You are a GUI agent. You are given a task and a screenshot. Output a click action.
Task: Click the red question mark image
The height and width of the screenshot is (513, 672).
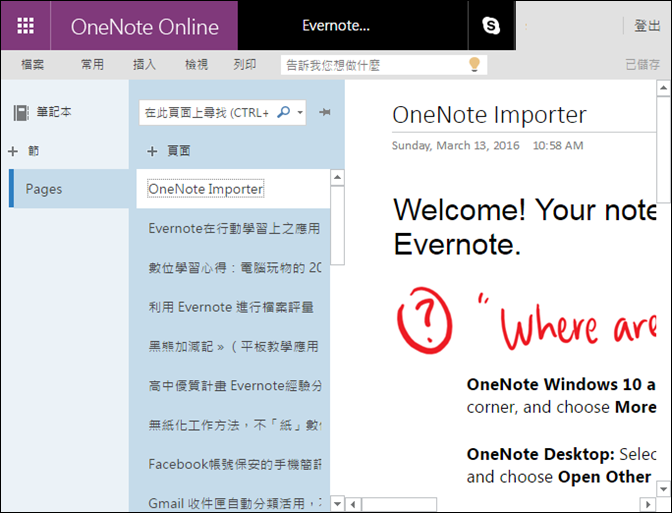click(x=425, y=320)
